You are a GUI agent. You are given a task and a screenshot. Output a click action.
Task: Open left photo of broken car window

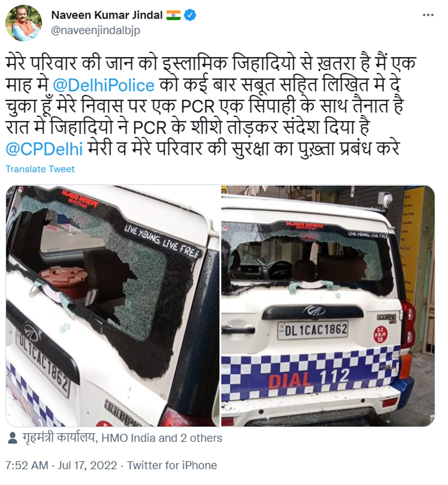[x=113, y=306]
